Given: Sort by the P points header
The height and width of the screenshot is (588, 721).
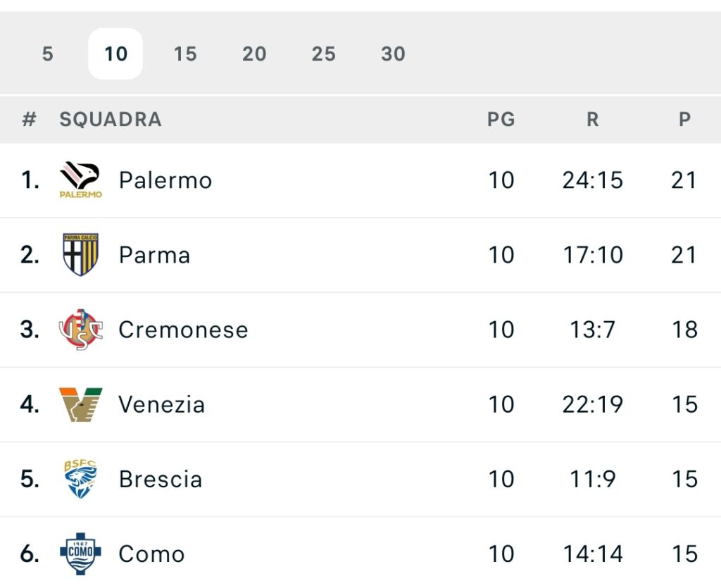Looking at the screenshot, I should (684, 120).
